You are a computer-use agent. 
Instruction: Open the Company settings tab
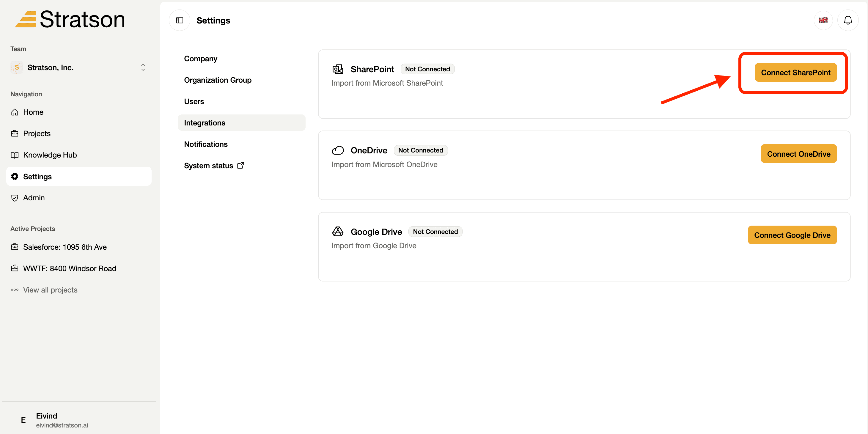(x=241, y=59)
